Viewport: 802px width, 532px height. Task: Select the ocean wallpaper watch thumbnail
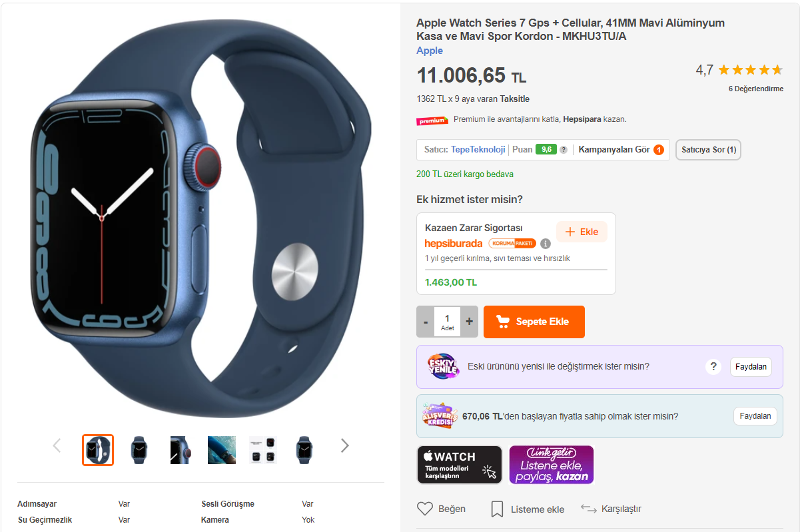click(222, 450)
